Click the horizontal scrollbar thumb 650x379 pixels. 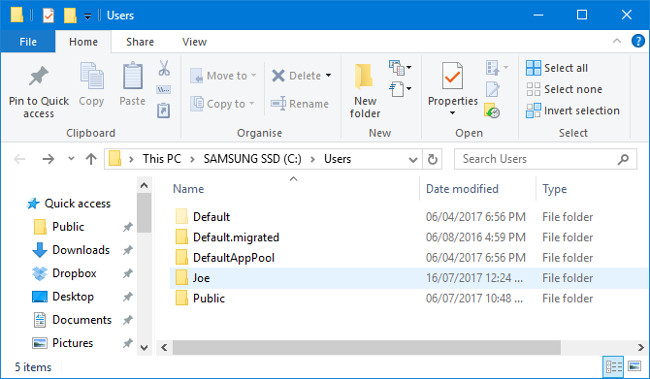tap(366, 347)
